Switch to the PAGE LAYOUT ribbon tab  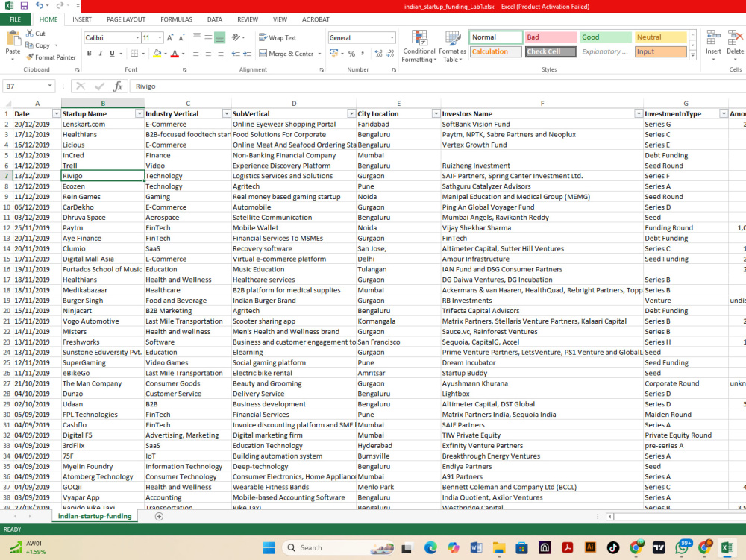pyautogui.click(x=126, y=19)
